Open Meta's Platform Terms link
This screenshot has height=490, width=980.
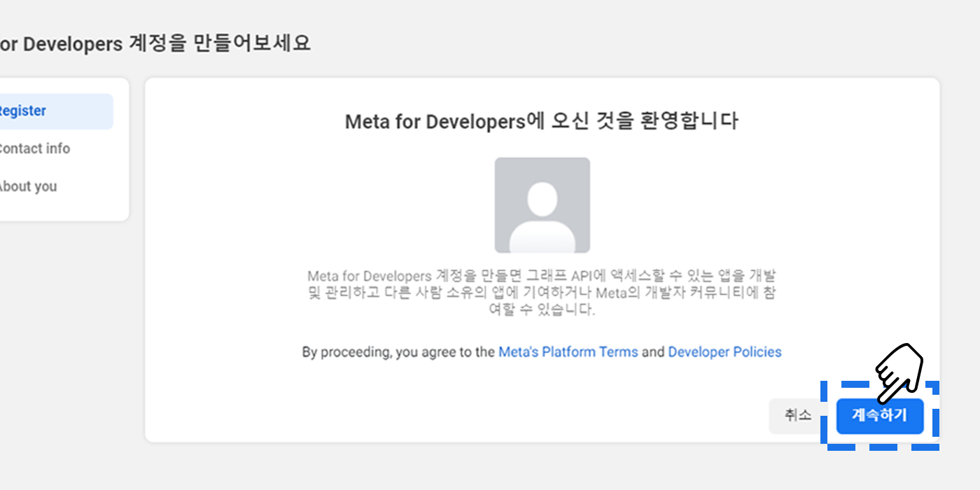[x=568, y=352]
